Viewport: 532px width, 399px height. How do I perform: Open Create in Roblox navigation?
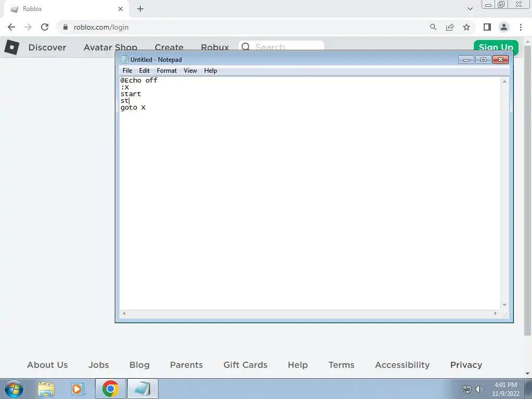click(169, 47)
